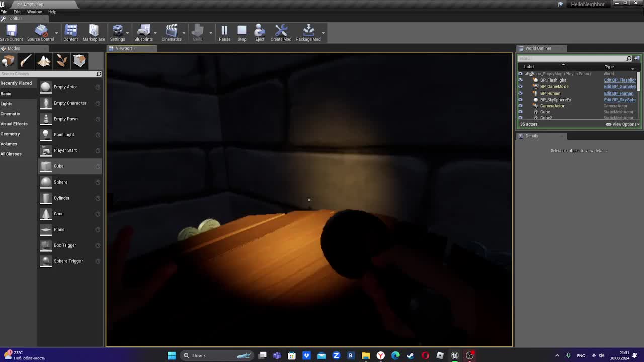Open the Marketplace
Screen dimensions: 644x362
coord(93,32)
